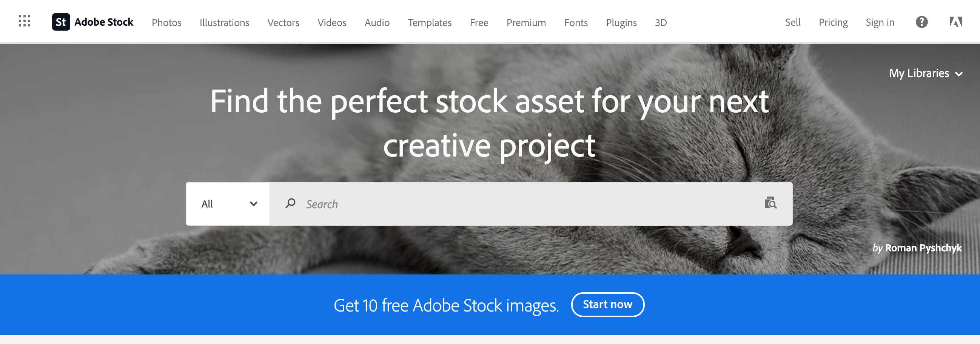Screen dimensions: 980x344
Task: Click the search magnifier inside the search bar
Action: tap(290, 203)
